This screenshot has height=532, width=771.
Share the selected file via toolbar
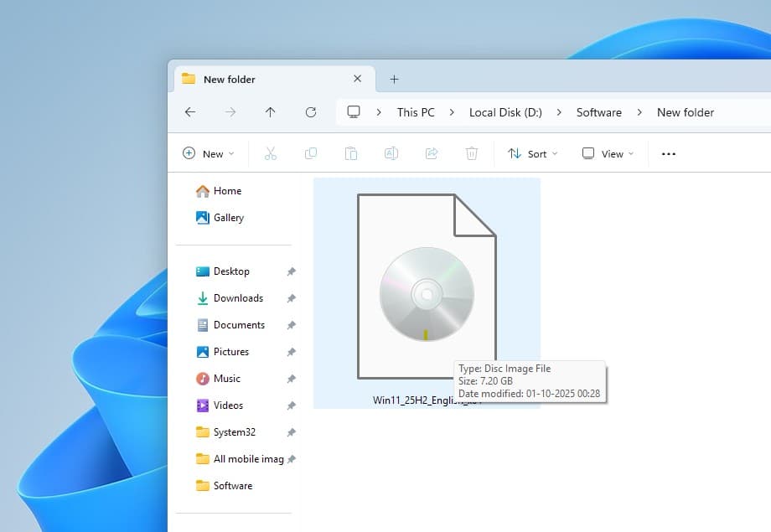431,153
